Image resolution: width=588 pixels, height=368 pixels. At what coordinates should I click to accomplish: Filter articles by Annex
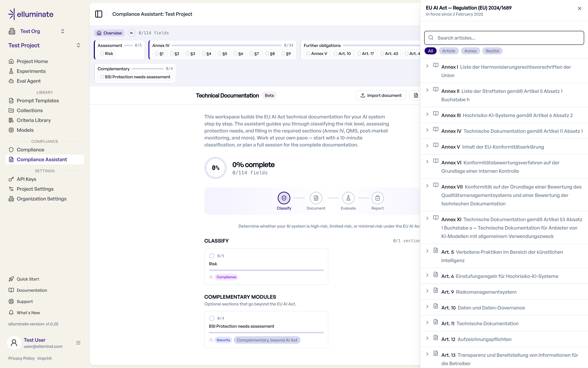coord(470,51)
